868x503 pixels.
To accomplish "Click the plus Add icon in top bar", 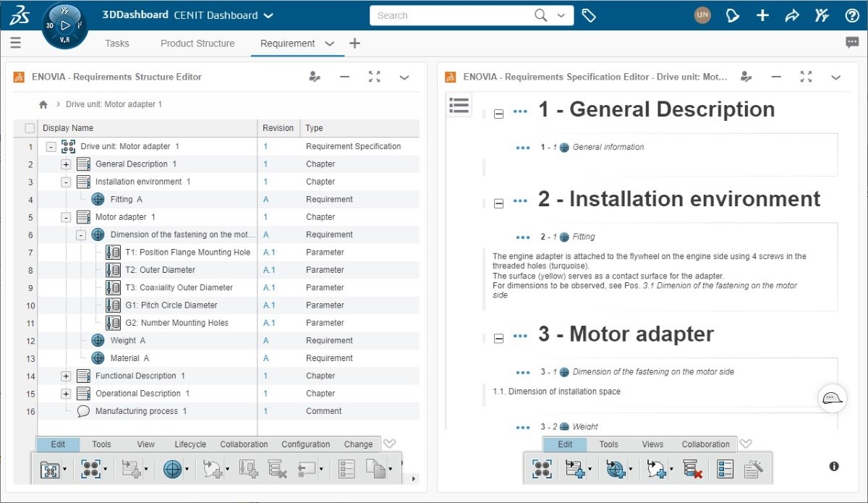I will coord(762,15).
